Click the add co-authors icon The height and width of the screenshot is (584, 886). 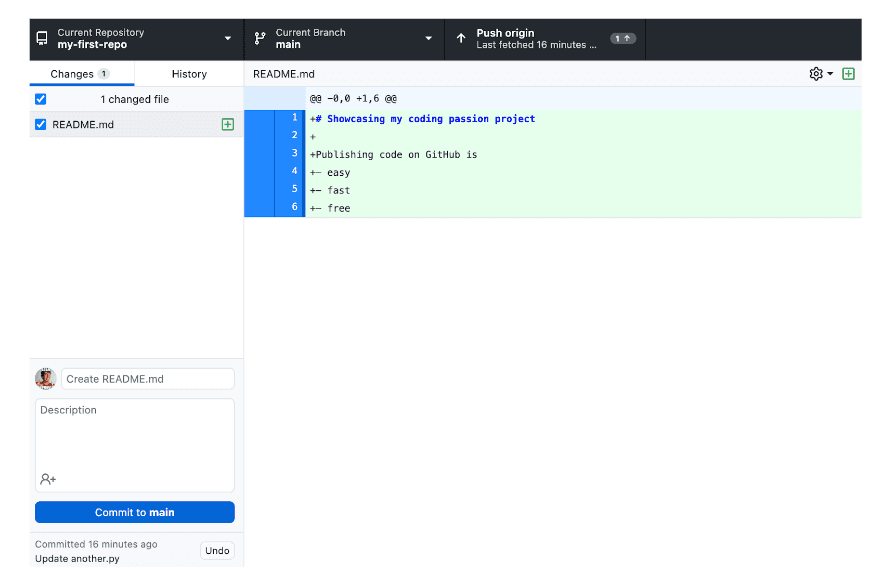click(x=48, y=479)
